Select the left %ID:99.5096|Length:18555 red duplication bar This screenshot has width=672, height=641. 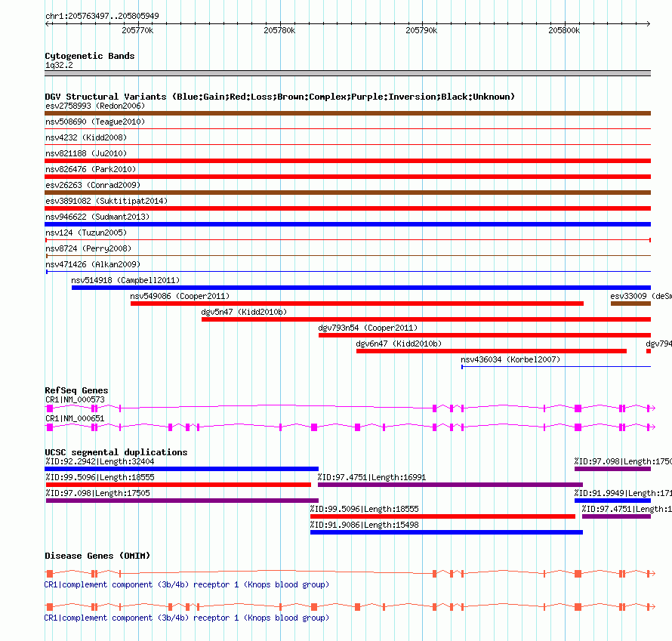[x=178, y=485]
